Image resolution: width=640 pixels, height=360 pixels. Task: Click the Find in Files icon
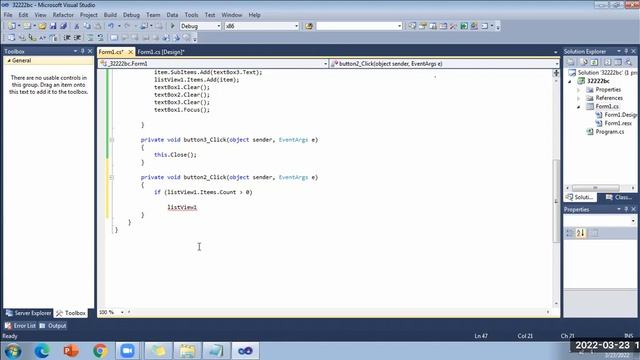coord(309,26)
